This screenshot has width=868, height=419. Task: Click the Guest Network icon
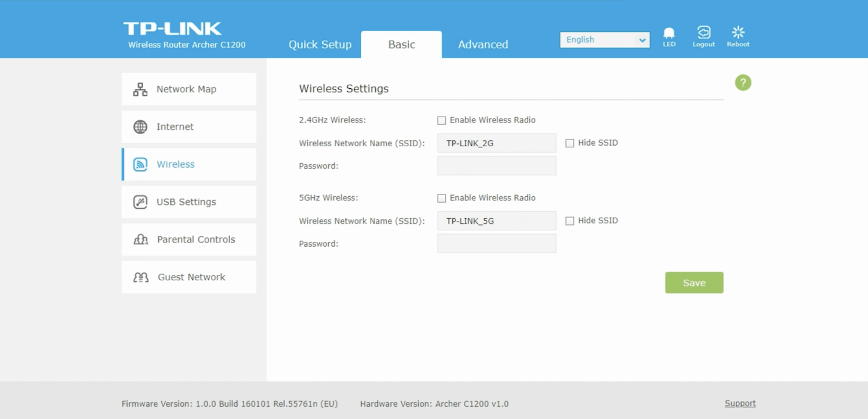pyautogui.click(x=141, y=277)
